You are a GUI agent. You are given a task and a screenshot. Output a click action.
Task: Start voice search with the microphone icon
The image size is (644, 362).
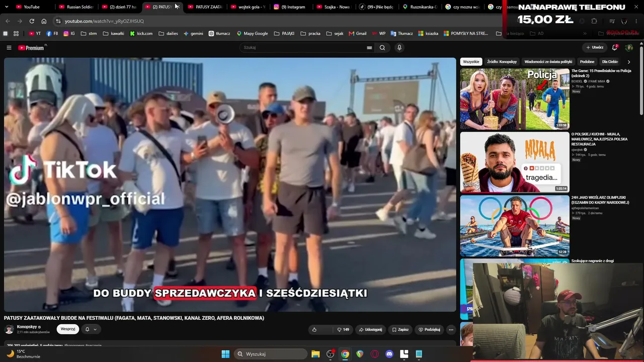[399, 48]
